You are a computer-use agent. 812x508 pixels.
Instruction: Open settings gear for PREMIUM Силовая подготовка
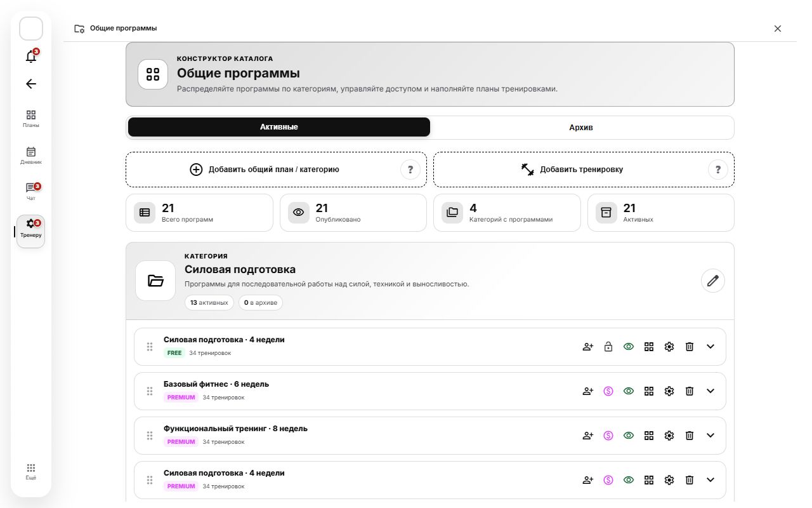tap(669, 480)
